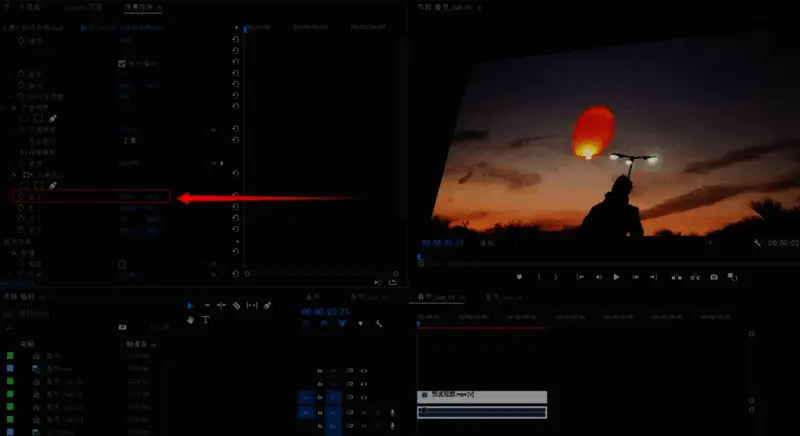Reset the first parameter in Effect Controls

[x=235, y=39]
